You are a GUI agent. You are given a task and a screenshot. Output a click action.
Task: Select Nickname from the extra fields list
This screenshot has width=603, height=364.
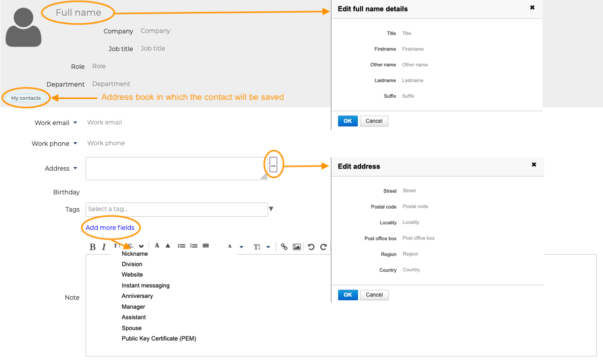(x=135, y=254)
